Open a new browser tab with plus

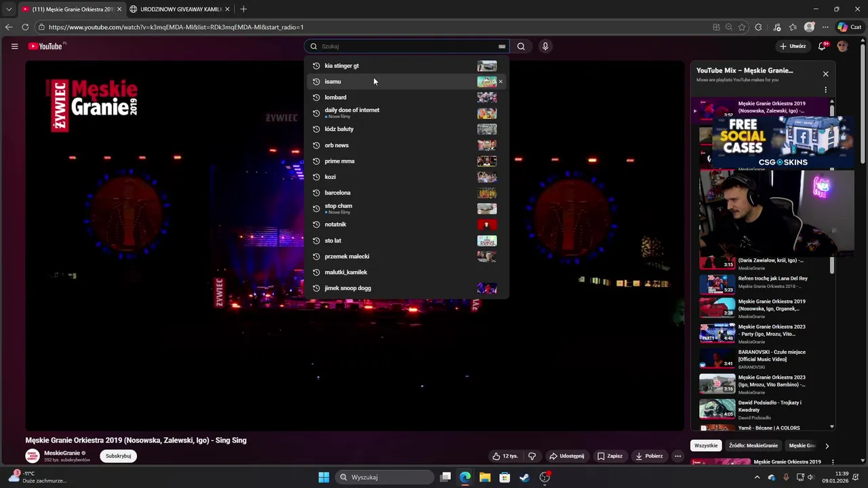tap(243, 9)
